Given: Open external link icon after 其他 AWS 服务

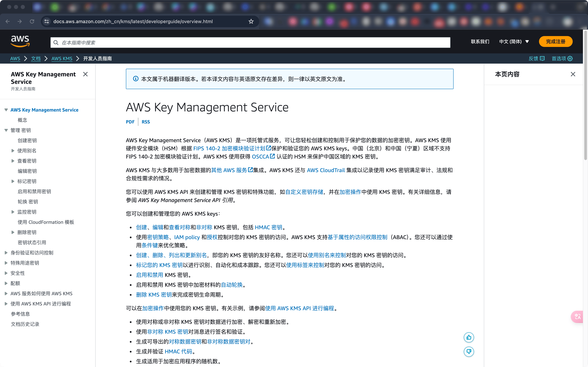Looking at the screenshot, I should coord(250,170).
